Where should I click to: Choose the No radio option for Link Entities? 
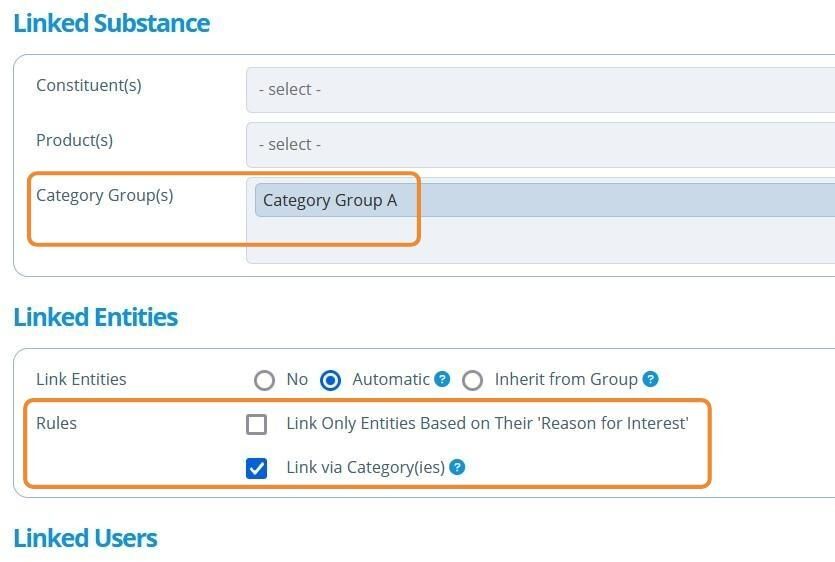click(x=264, y=380)
